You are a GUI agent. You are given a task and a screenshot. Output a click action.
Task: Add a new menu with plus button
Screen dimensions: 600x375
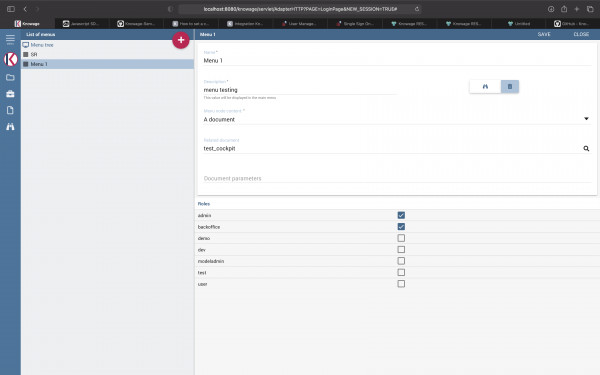(181, 40)
